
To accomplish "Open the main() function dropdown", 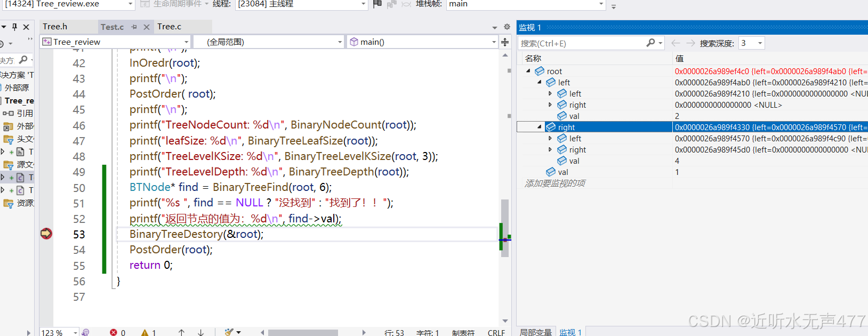I will (x=494, y=42).
